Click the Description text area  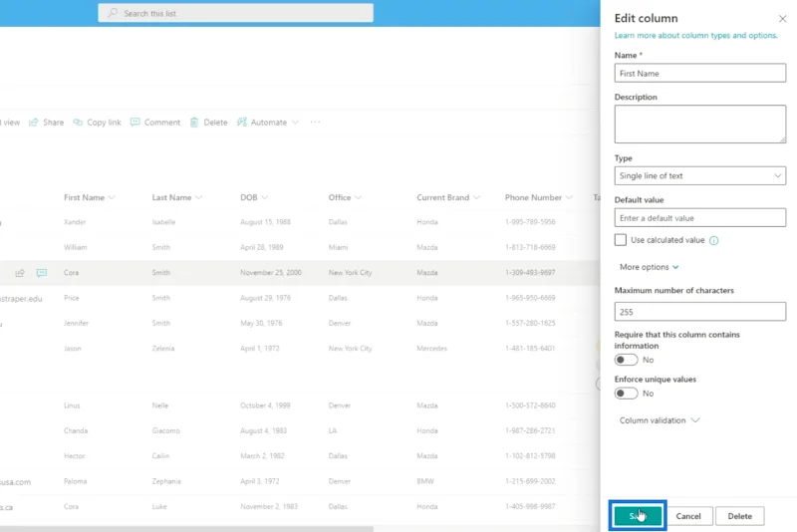point(700,124)
